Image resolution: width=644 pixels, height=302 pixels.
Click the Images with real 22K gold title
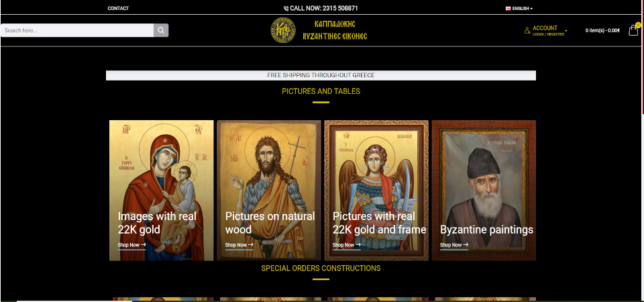coord(157,223)
